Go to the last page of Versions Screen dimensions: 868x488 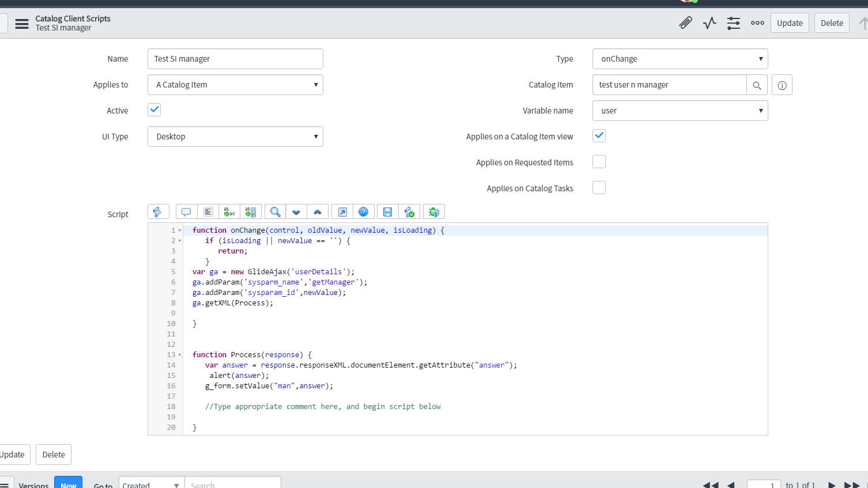point(852,485)
